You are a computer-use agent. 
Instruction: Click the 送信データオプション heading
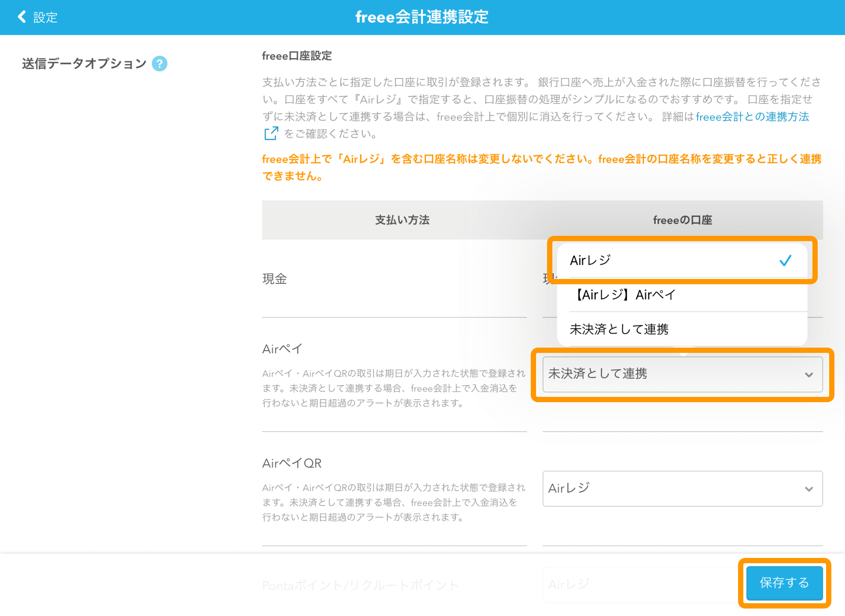[x=84, y=64]
